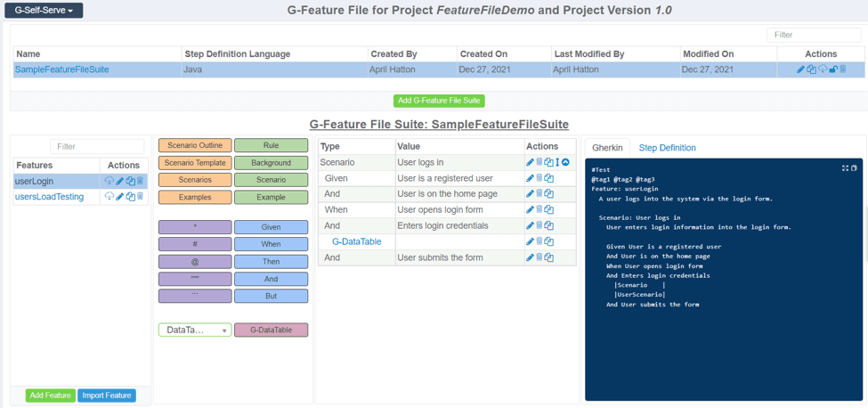Open the G-Self-Serve dropdown menu

(44, 11)
